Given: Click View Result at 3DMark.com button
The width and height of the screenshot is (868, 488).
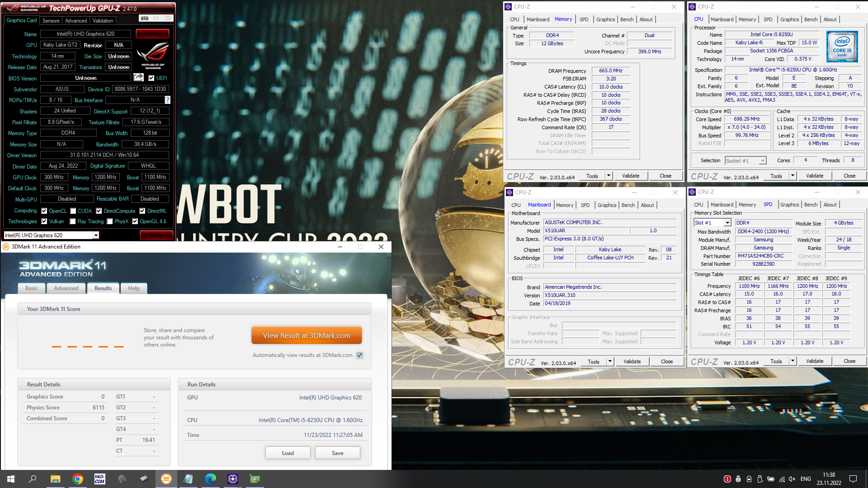Looking at the screenshot, I should [x=307, y=336].
